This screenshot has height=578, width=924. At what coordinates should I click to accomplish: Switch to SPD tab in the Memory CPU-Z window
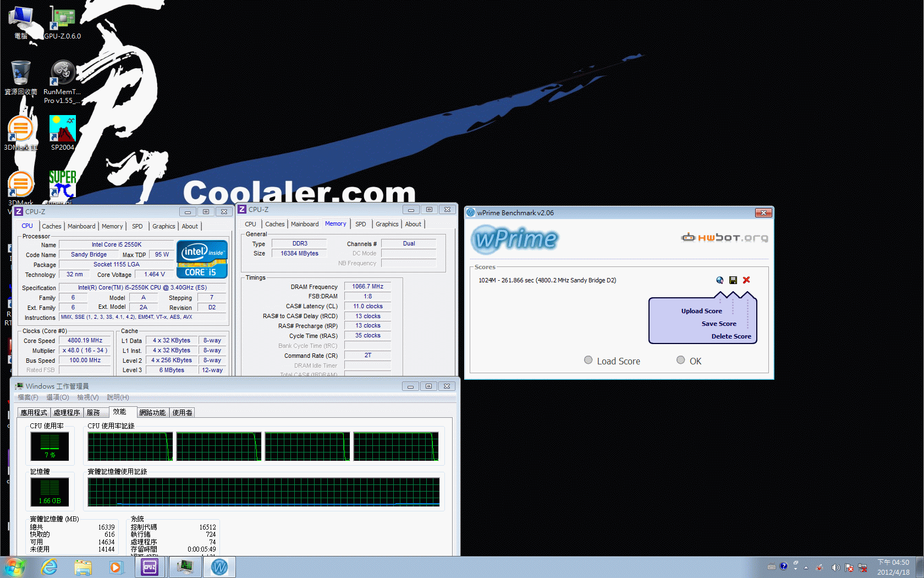point(361,224)
